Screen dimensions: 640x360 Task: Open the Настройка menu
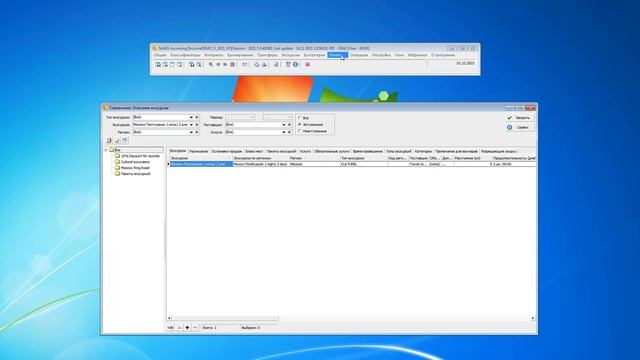click(381, 55)
